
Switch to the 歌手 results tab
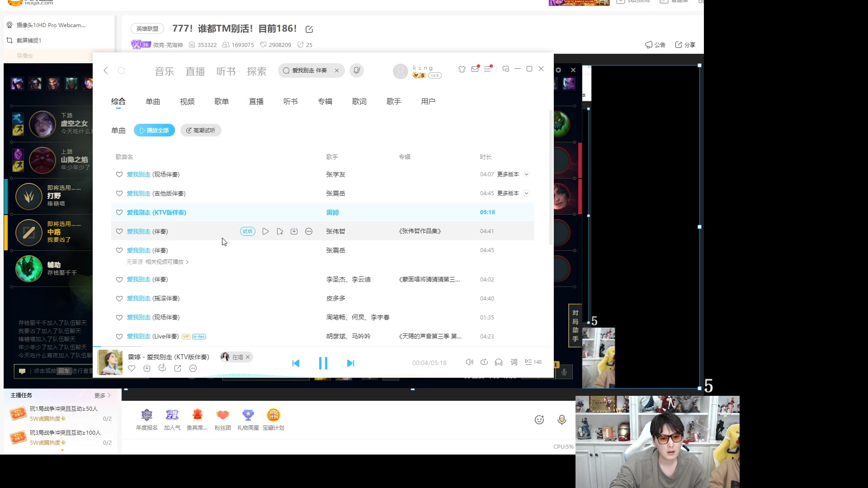coord(394,102)
